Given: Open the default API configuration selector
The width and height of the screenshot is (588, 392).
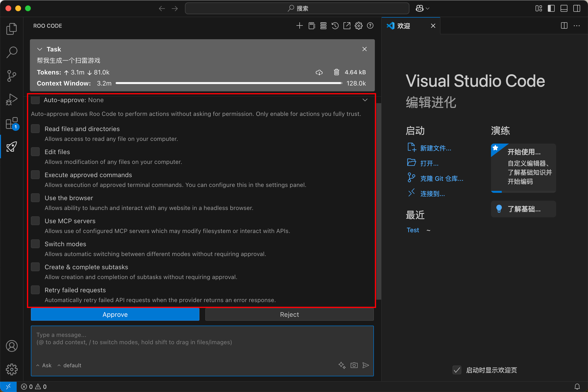Looking at the screenshot, I should pyautogui.click(x=69, y=365).
